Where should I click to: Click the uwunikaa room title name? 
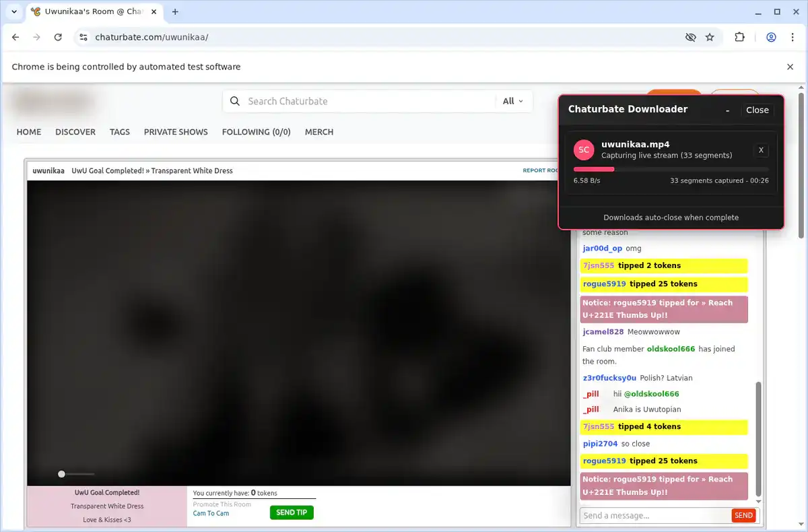pyautogui.click(x=48, y=170)
